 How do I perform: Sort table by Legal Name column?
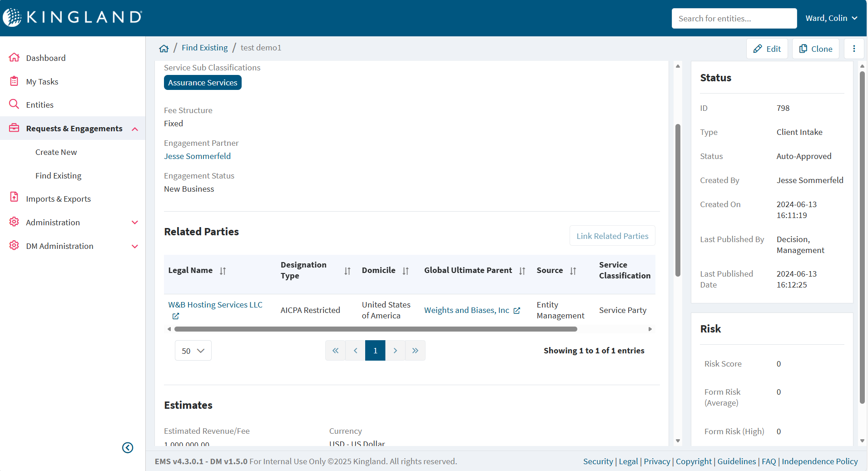(223, 271)
